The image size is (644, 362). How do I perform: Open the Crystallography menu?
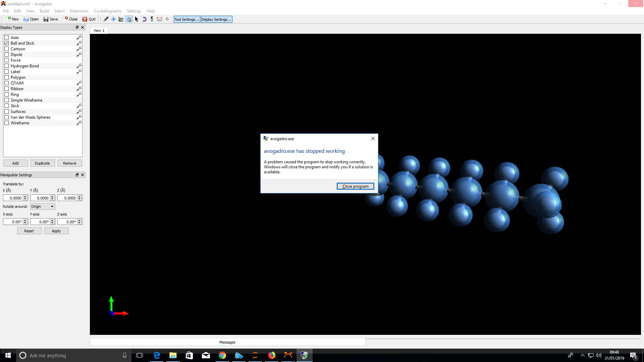pos(108,11)
